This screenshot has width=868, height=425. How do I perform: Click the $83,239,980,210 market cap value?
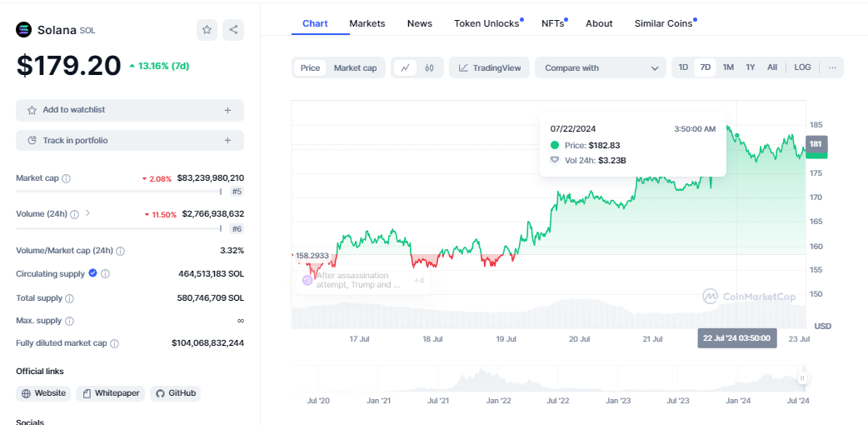(211, 178)
